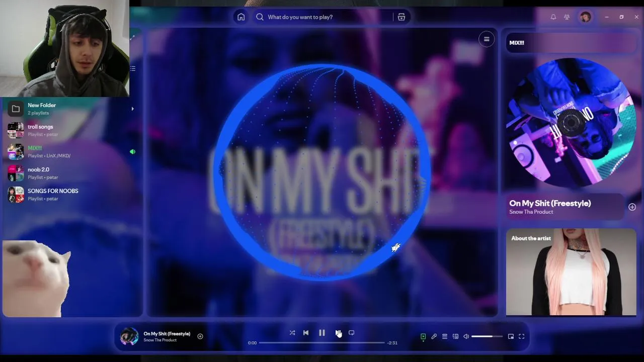Click song title in player bar

pyautogui.click(x=167, y=334)
